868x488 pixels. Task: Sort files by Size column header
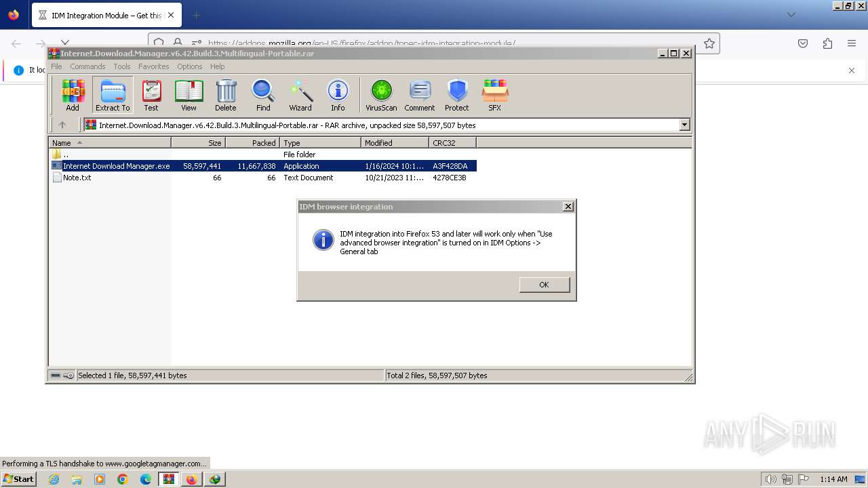pos(198,142)
